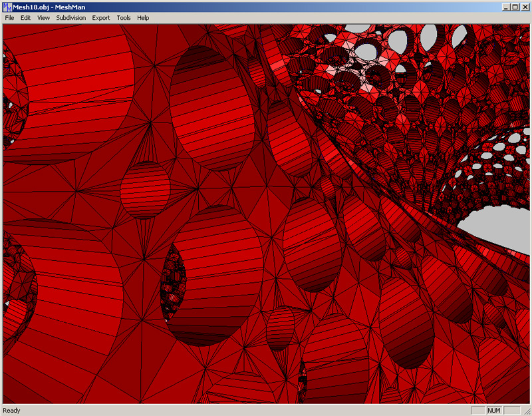Open the Export menu

(101, 18)
